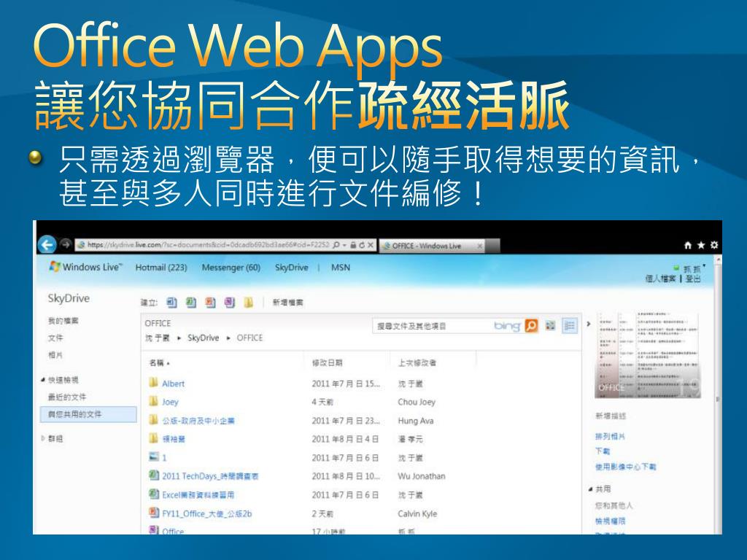Image resolution: width=747 pixels, height=560 pixels.
Task: Open Hotmail (223) menu item
Action: point(161,268)
